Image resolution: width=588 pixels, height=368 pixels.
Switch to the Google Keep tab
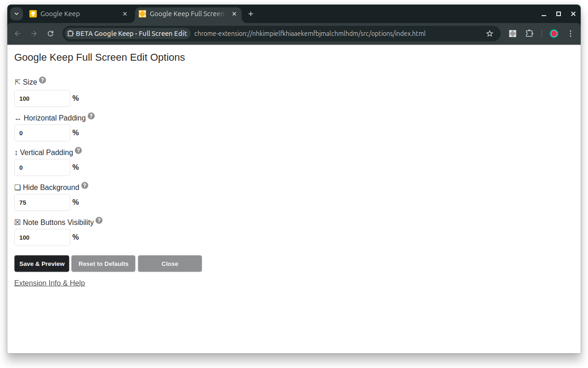pyautogui.click(x=73, y=14)
